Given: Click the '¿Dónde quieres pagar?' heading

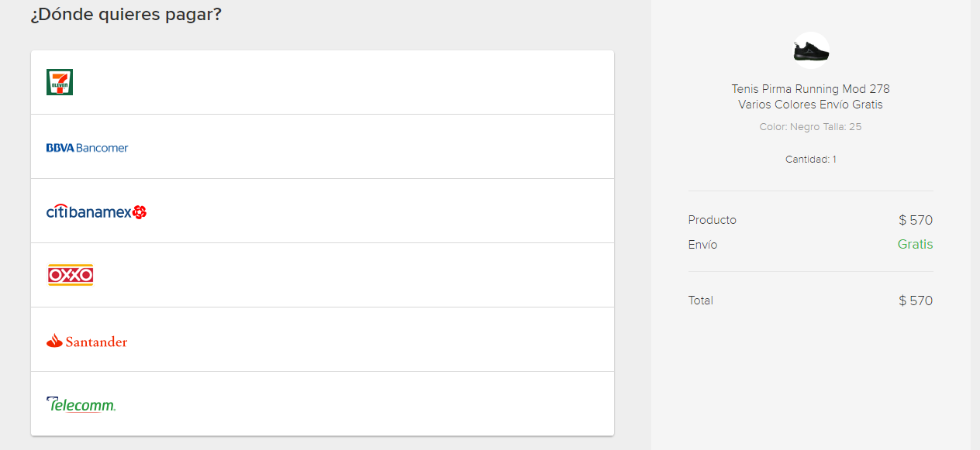Looking at the screenshot, I should point(126,15).
